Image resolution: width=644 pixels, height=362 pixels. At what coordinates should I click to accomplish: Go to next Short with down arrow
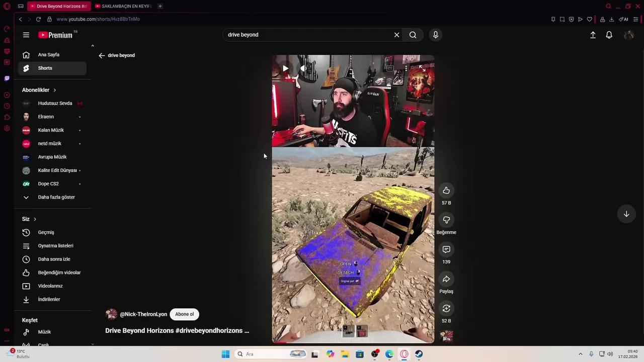coord(626,214)
